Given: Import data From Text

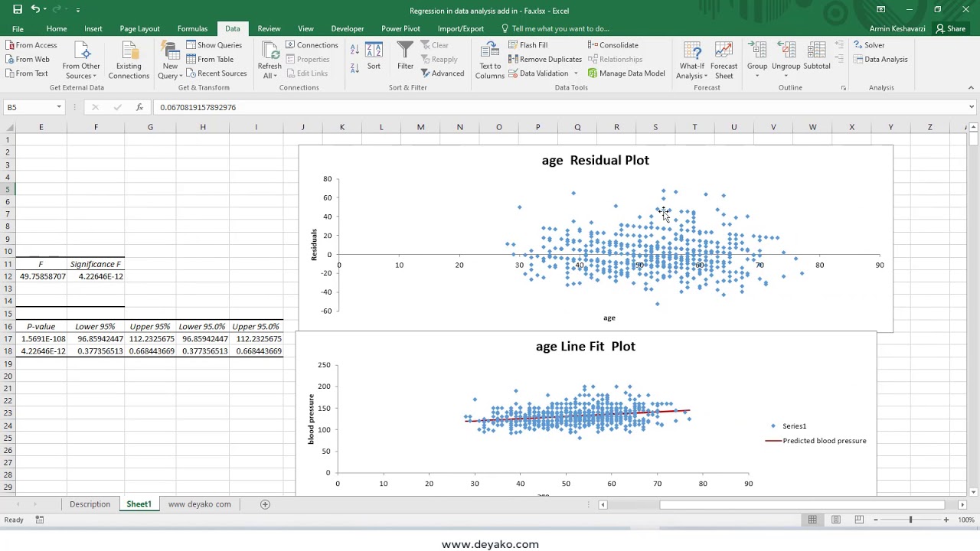Looking at the screenshot, I should [27, 73].
